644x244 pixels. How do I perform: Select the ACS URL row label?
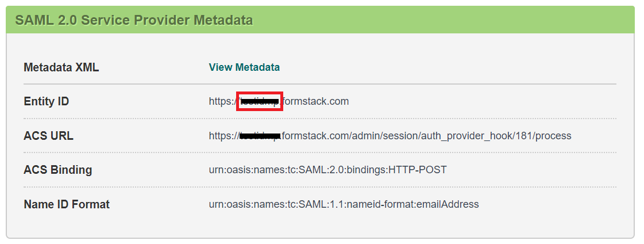[x=48, y=136]
